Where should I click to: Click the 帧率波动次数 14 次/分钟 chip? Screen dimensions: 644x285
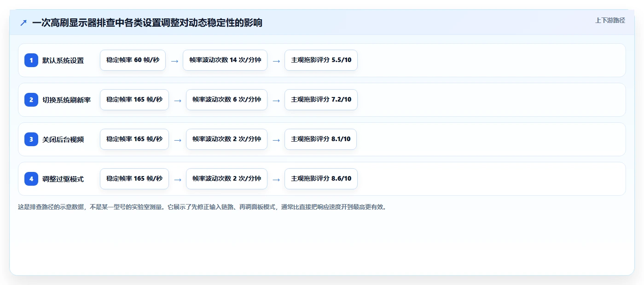point(225,60)
